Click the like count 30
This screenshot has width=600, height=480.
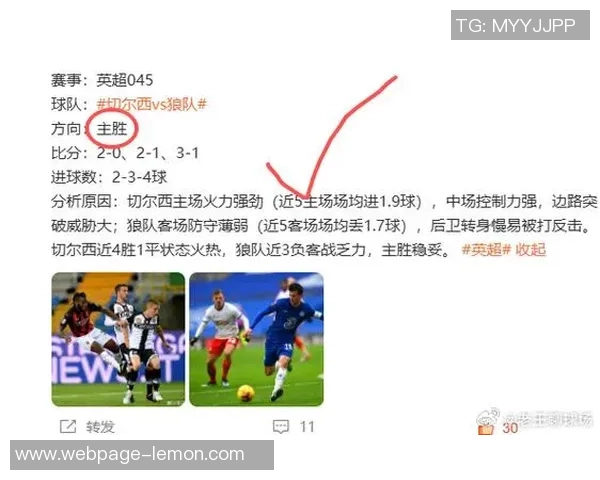510,428
